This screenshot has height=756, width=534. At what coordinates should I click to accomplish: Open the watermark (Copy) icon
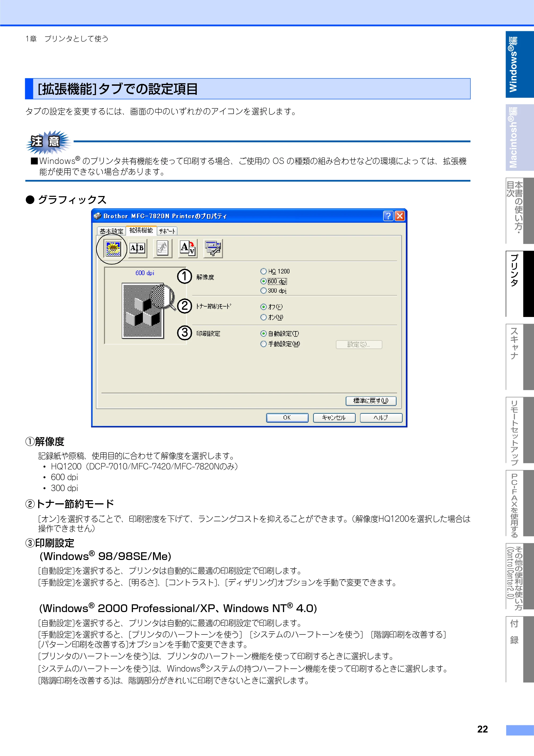[x=163, y=248]
